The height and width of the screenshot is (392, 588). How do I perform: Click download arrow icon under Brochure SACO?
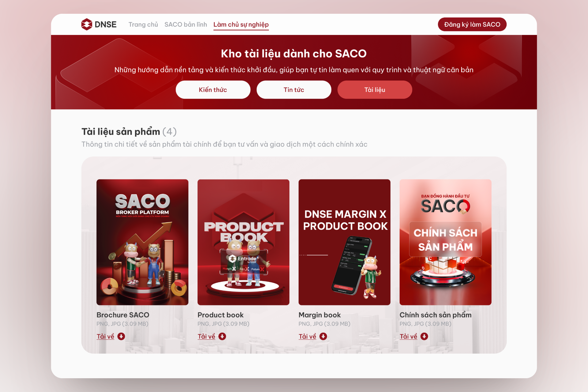pos(121,337)
